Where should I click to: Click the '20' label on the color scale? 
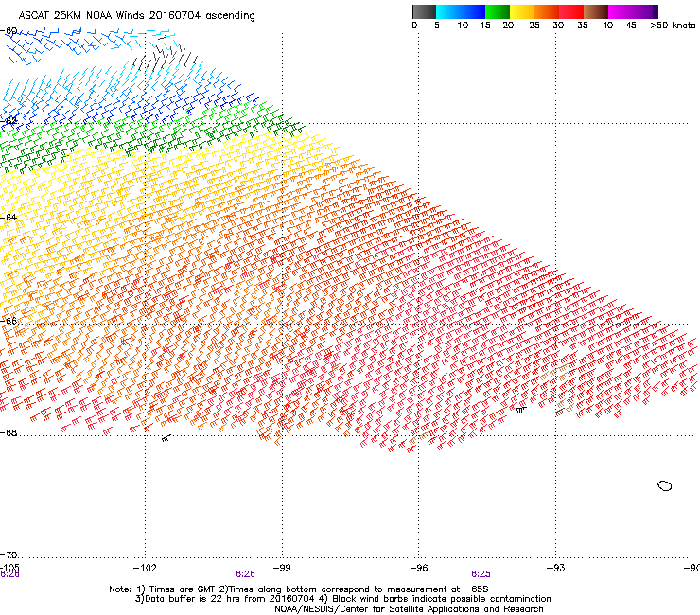508,26
